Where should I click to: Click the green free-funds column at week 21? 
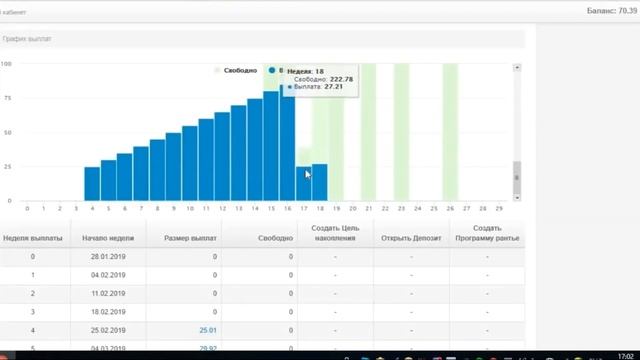tap(369, 132)
